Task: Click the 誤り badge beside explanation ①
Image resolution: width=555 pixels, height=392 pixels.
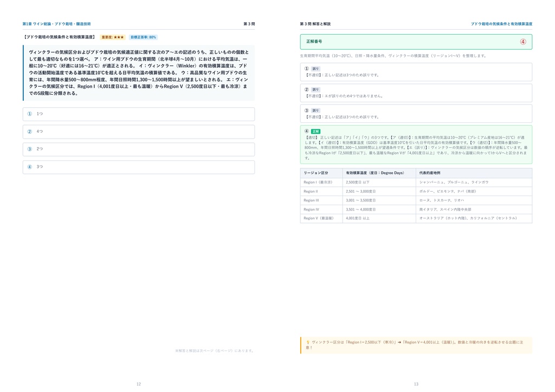Action: pyautogui.click(x=315, y=69)
